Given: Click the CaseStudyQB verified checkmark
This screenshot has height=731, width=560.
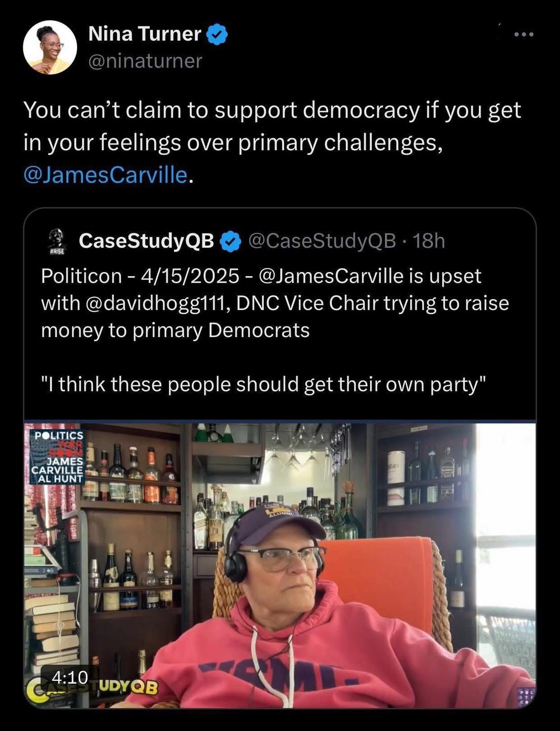Looking at the screenshot, I should pos(230,242).
